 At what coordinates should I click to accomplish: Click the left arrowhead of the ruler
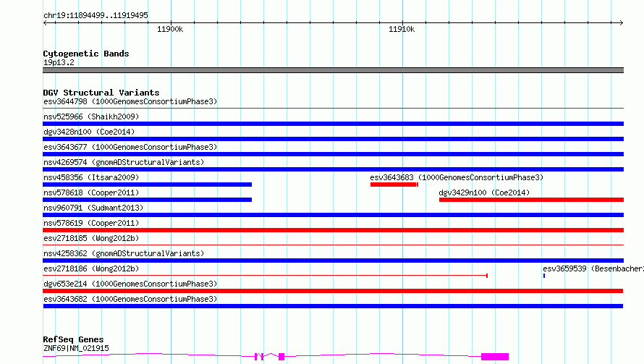point(45,22)
